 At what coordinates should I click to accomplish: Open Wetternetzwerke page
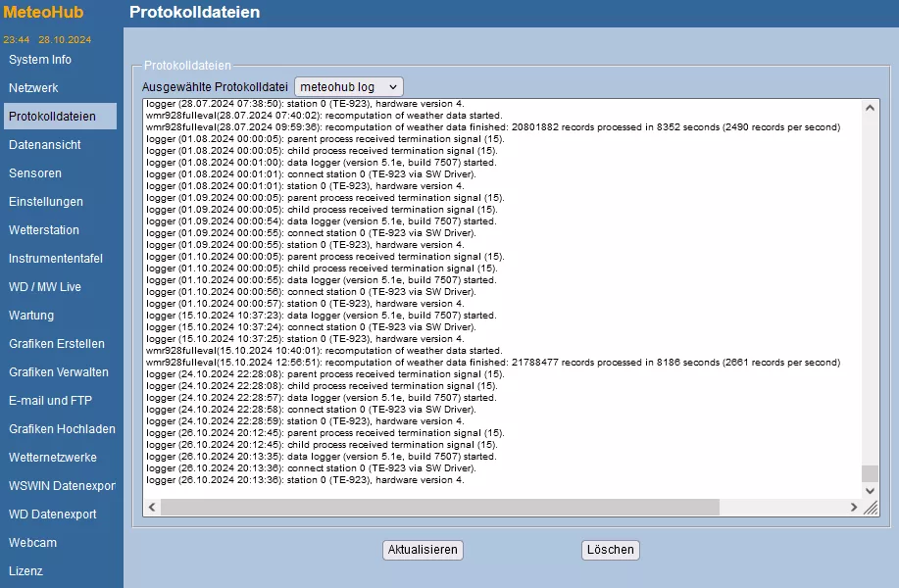click(53, 458)
